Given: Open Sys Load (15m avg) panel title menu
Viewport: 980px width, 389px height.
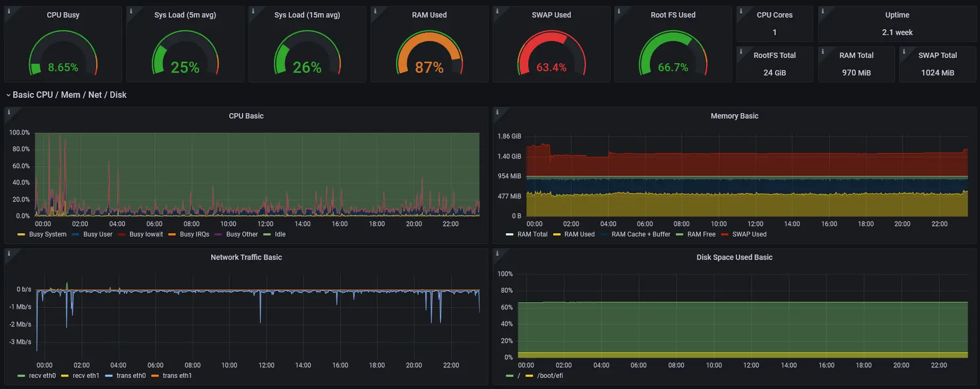Looking at the screenshot, I should [307, 15].
